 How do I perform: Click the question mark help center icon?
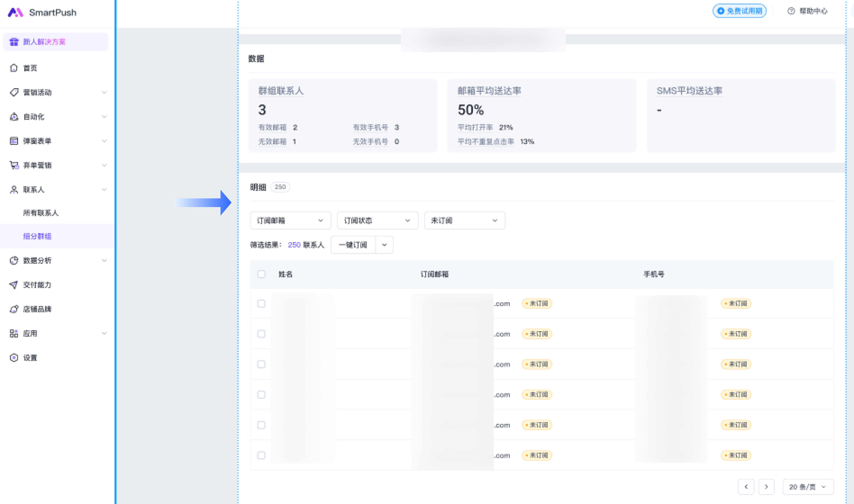click(791, 11)
